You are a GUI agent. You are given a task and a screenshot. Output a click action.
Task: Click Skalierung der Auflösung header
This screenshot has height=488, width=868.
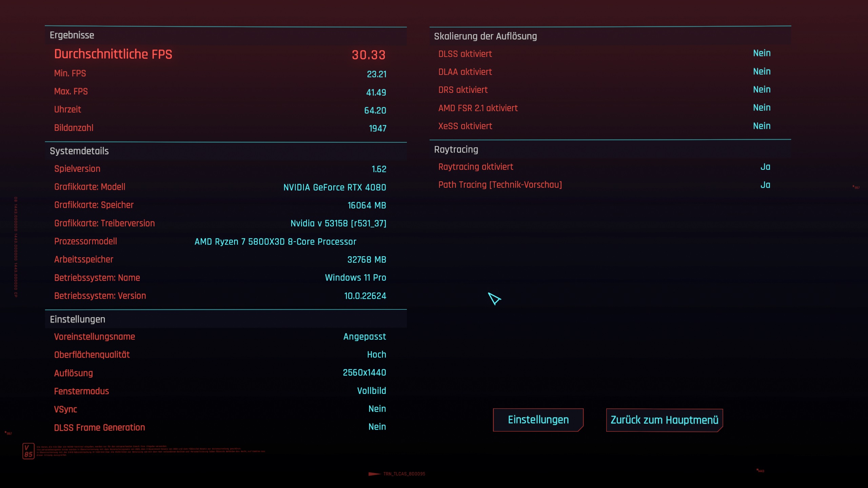click(x=485, y=36)
